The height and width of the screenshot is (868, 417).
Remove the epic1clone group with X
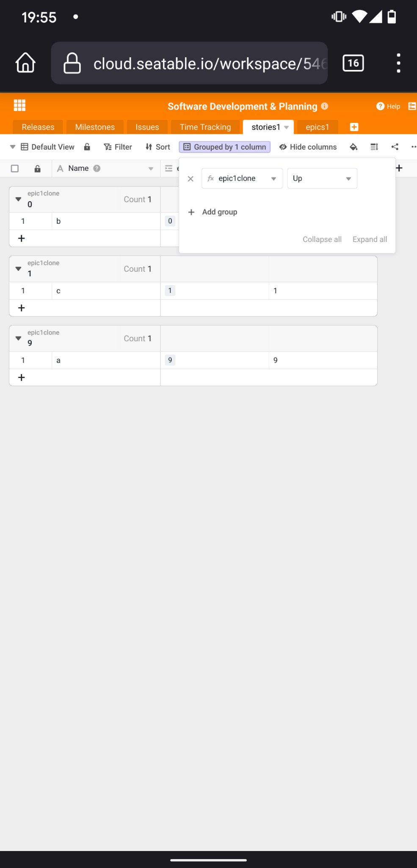191,179
